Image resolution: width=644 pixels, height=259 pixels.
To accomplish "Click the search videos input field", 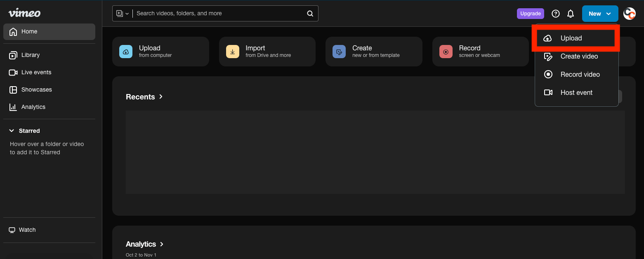I will click(x=219, y=14).
